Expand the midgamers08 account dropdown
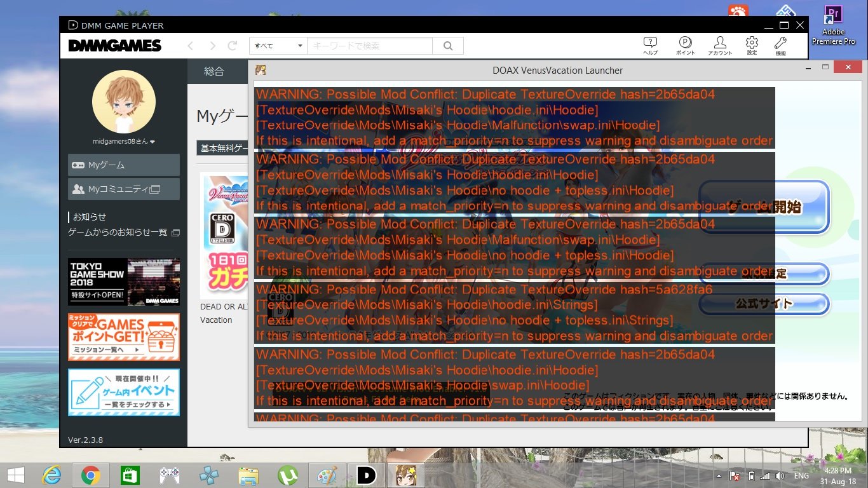 coord(124,141)
